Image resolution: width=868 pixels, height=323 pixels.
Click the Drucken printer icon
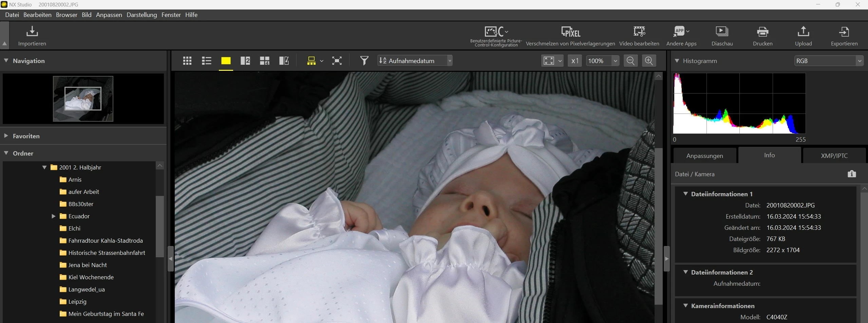(x=762, y=32)
